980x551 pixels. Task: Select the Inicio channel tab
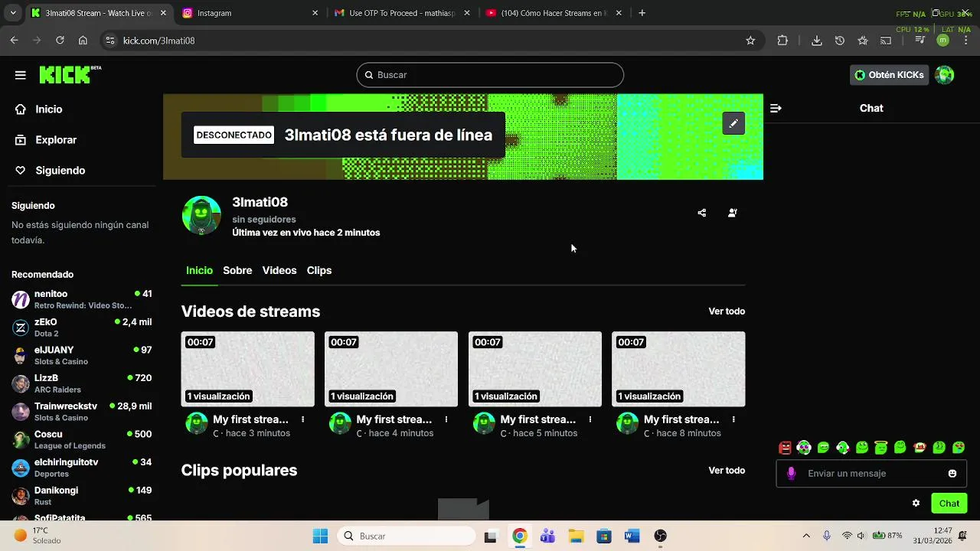coord(199,270)
